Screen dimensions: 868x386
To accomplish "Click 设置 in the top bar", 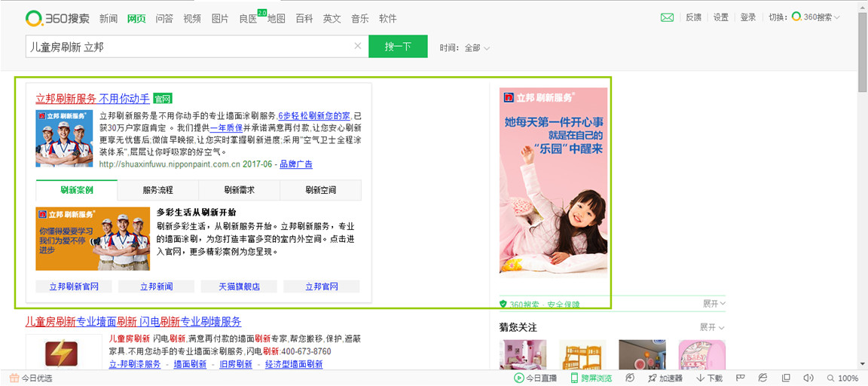I will coord(721,18).
